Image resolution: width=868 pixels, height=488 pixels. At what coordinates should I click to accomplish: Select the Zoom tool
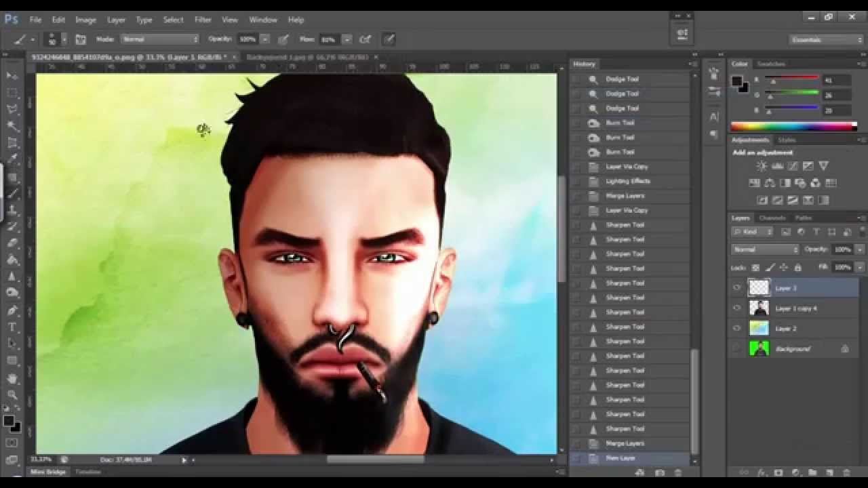(x=12, y=394)
